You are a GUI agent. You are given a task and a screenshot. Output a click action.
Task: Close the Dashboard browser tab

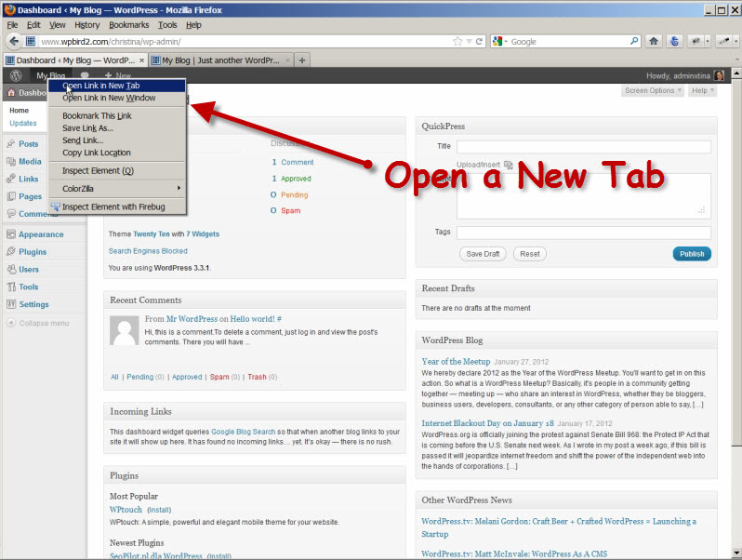pyautogui.click(x=141, y=60)
